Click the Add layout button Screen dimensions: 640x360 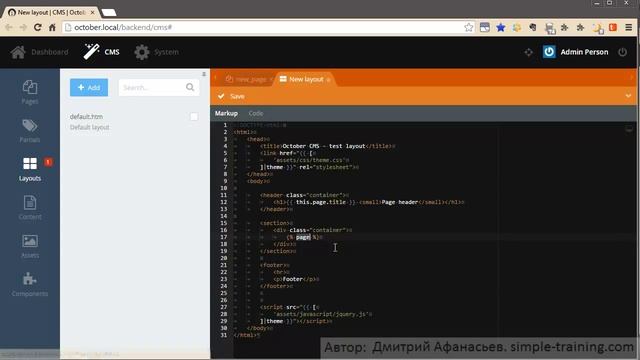tap(89, 87)
